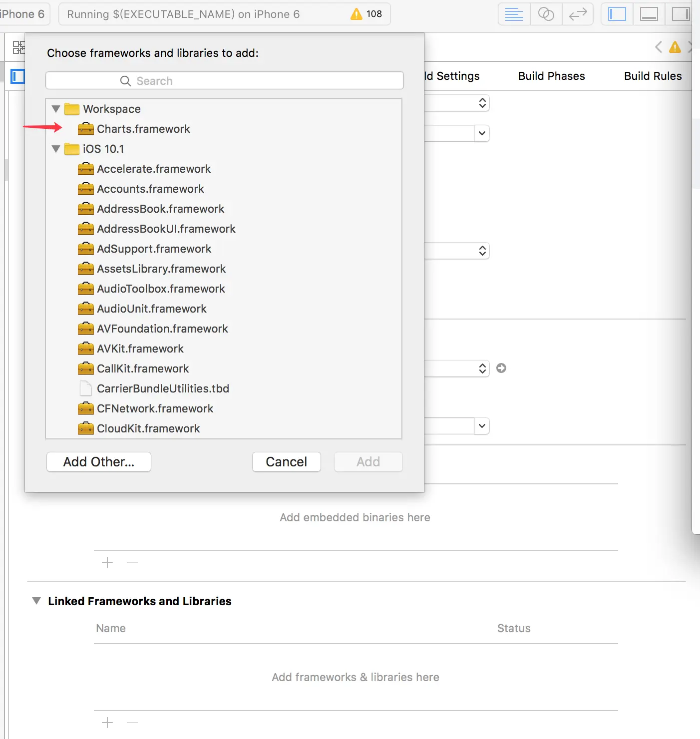The width and height of the screenshot is (700, 739).
Task: Go to the previous issue arrow
Action: [658, 47]
